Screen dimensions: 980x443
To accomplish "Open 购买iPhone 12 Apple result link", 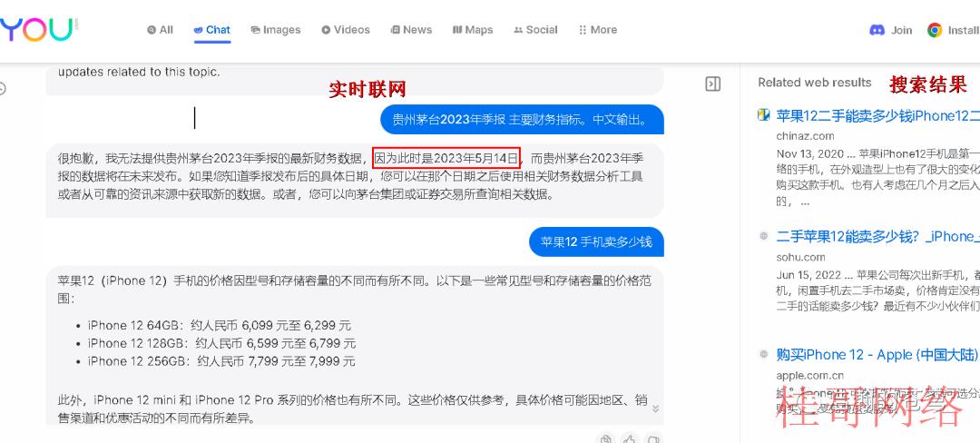I will 877,355.
